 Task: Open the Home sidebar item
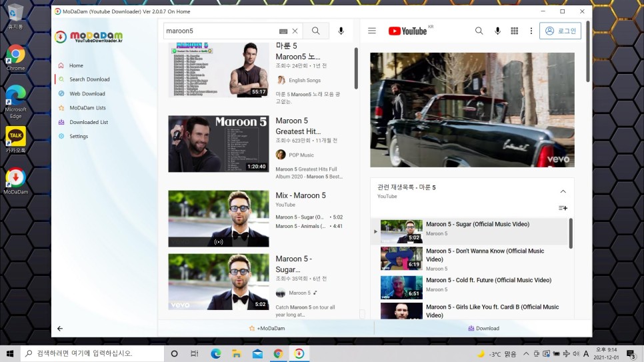click(76, 65)
